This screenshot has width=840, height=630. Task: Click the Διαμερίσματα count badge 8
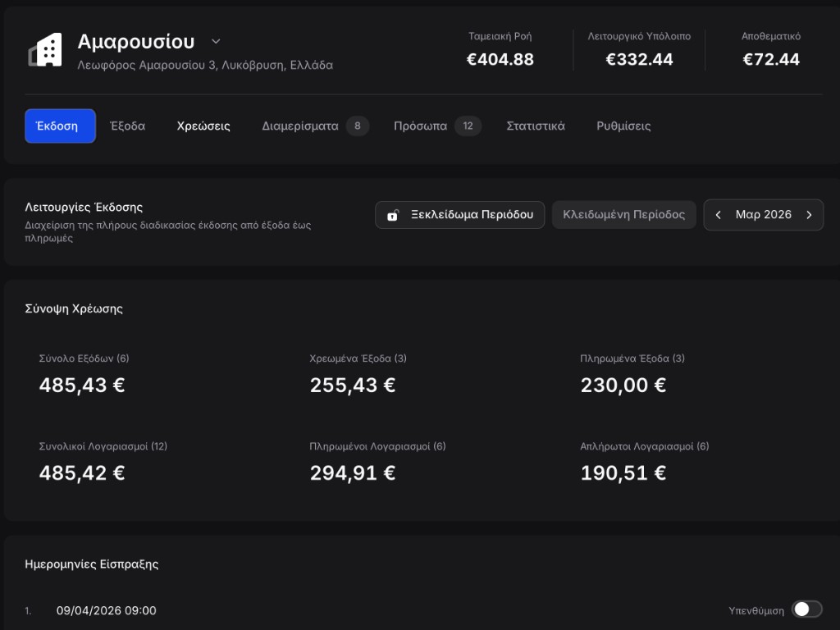coord(358,126)
